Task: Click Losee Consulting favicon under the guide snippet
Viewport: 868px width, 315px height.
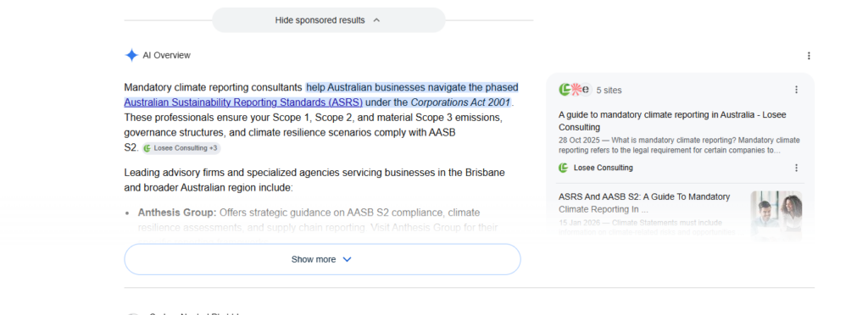Action: click(564, 168)
